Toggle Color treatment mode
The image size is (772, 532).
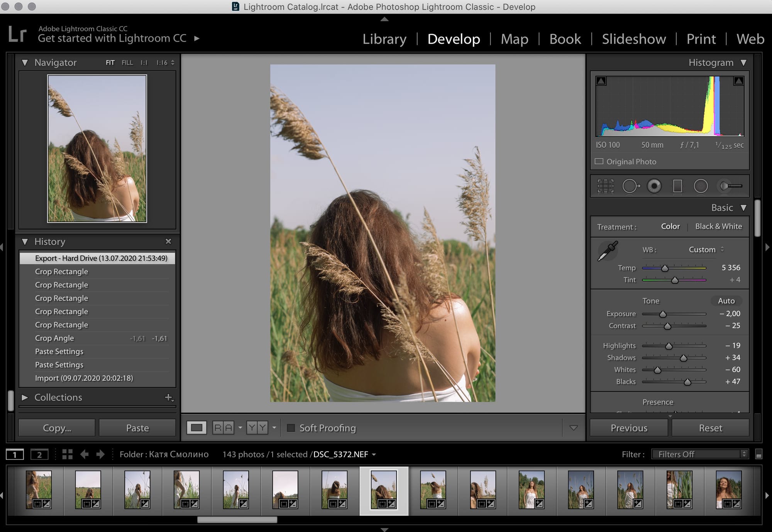pyautogui.click(x=670, y=226)
